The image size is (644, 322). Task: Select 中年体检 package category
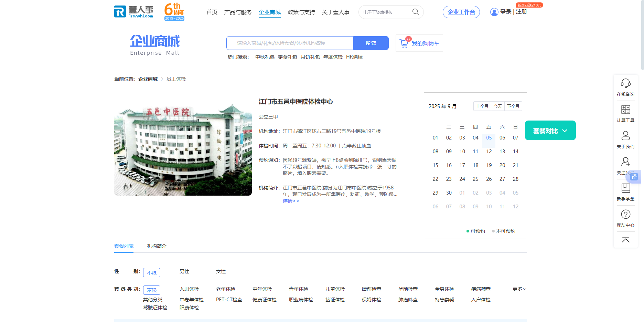[262, 289]
